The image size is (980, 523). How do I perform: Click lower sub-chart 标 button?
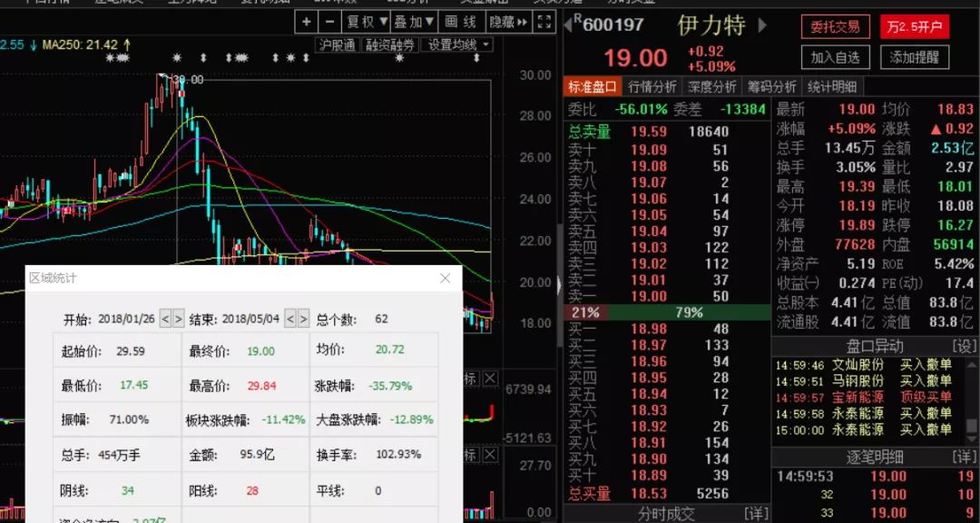(x=471, y=455)
